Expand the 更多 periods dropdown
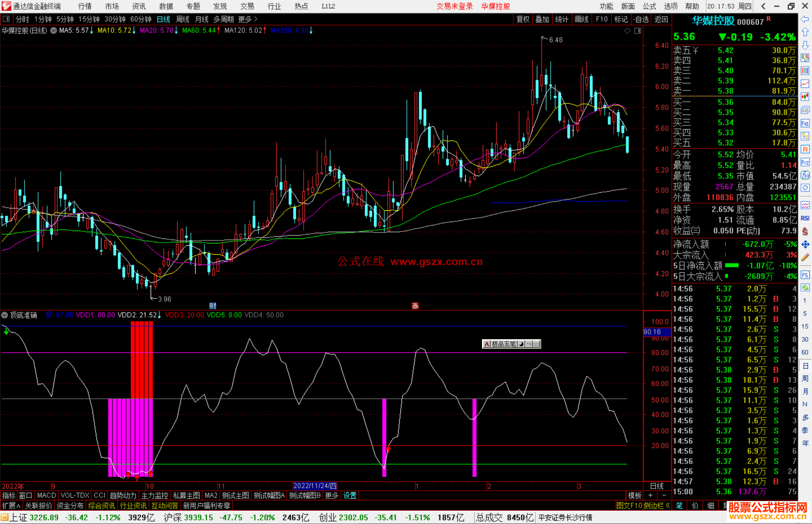The height and width of the screenshot is (524, 812). pos(247,19)
